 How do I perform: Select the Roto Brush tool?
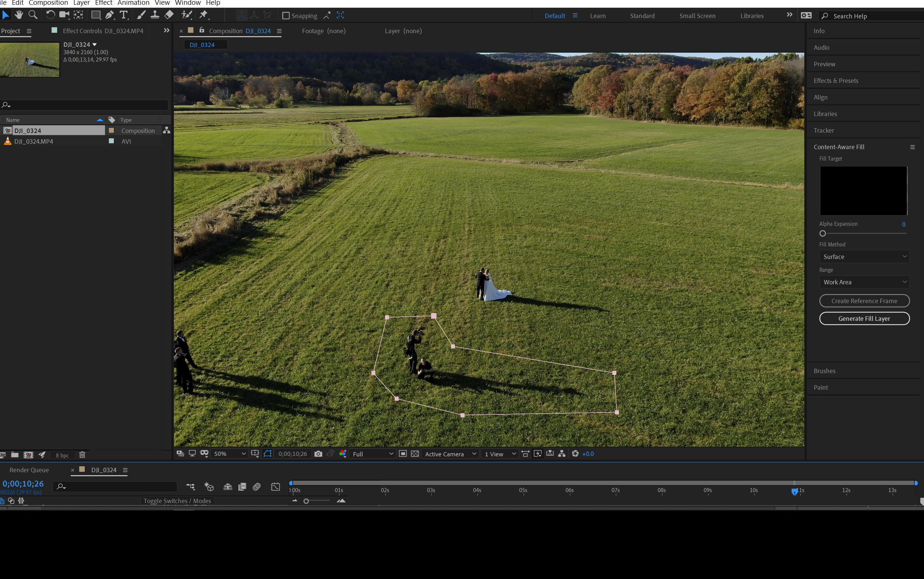click(186, 15)
